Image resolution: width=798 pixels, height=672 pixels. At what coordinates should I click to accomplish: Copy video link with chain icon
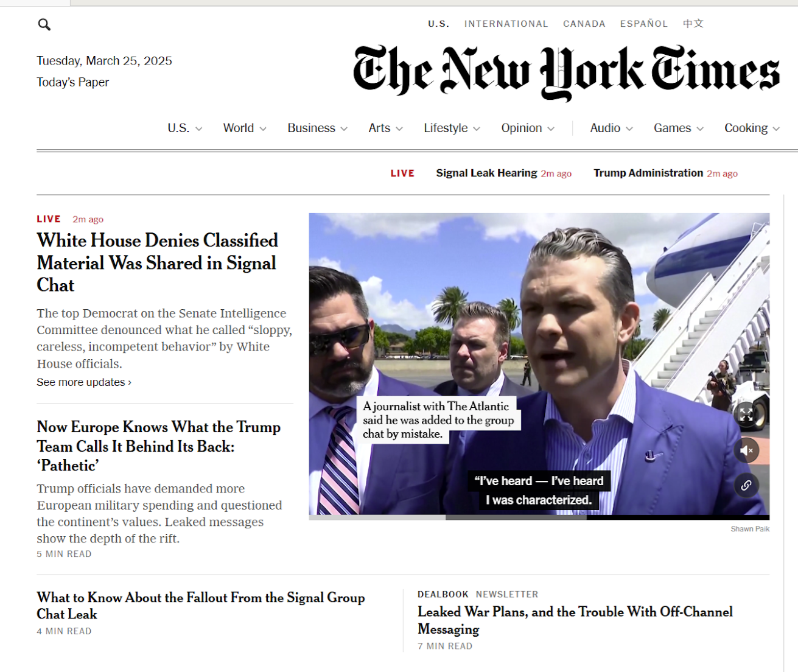coord(746,485)
